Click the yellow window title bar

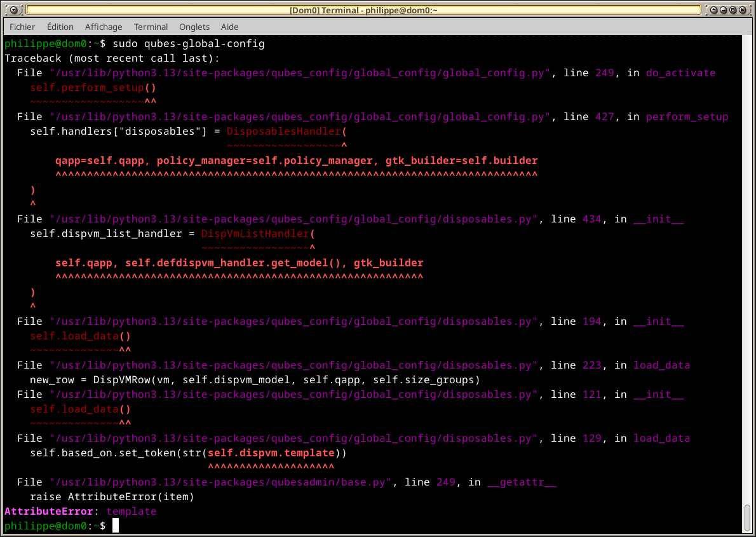(363, 10)
